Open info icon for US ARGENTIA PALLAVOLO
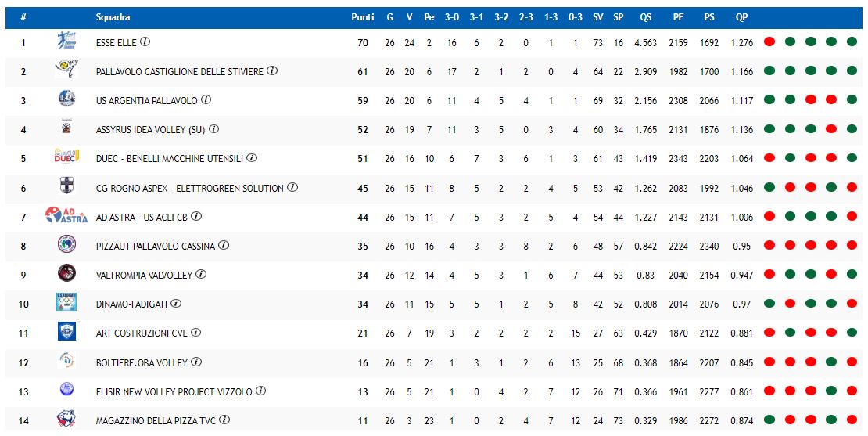Viewport: 868px width, 436px height. tap(206, 99)
